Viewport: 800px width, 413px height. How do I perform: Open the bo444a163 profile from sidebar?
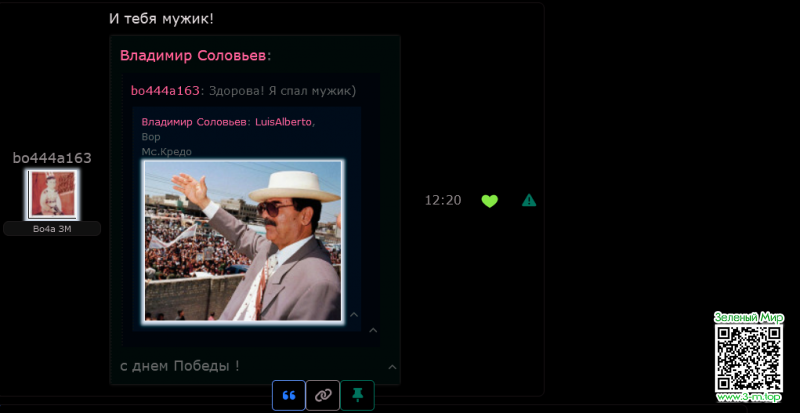tap(52, 158)
